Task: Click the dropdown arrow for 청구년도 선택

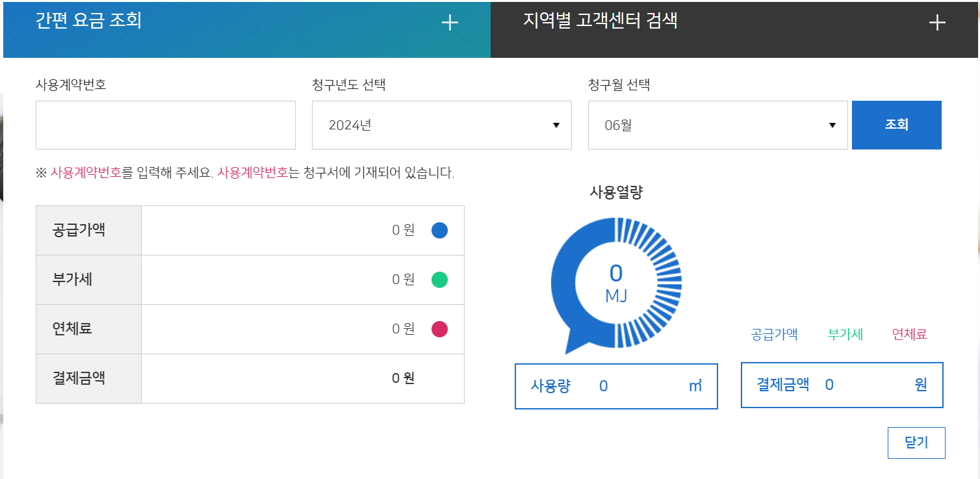Action: (556, 125)
